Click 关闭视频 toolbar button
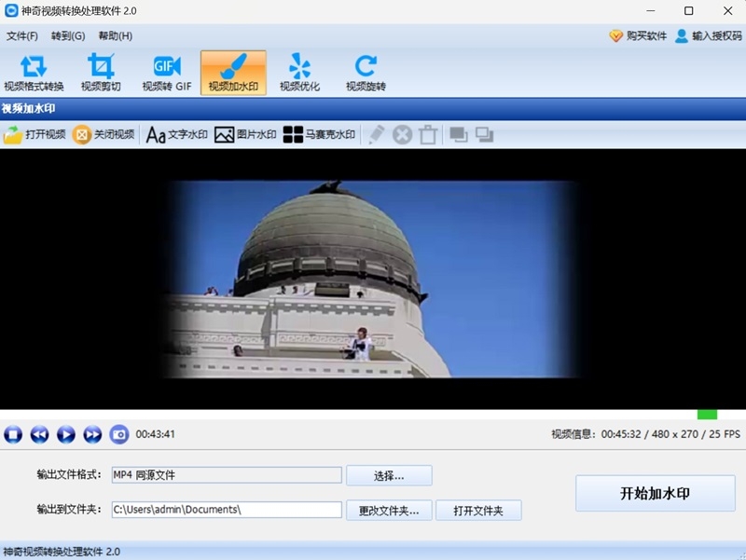The height and width of the screenshot is (560, 746). click(104, 134)
